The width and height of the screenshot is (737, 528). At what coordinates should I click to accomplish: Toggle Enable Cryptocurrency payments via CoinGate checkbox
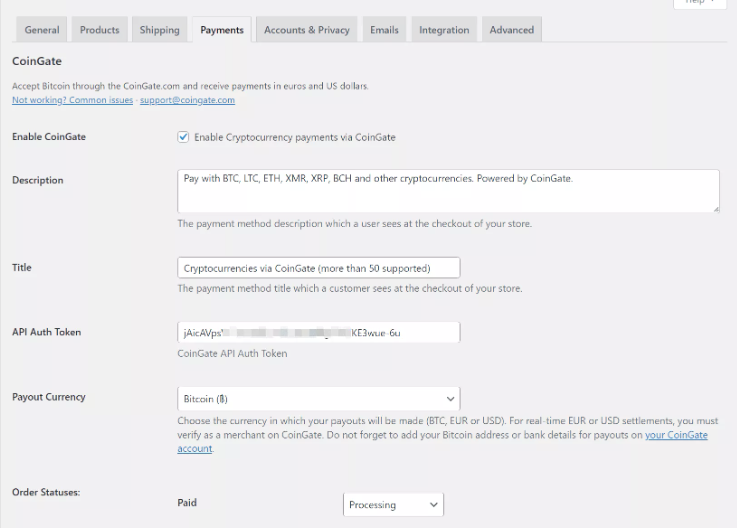(183, 137)
